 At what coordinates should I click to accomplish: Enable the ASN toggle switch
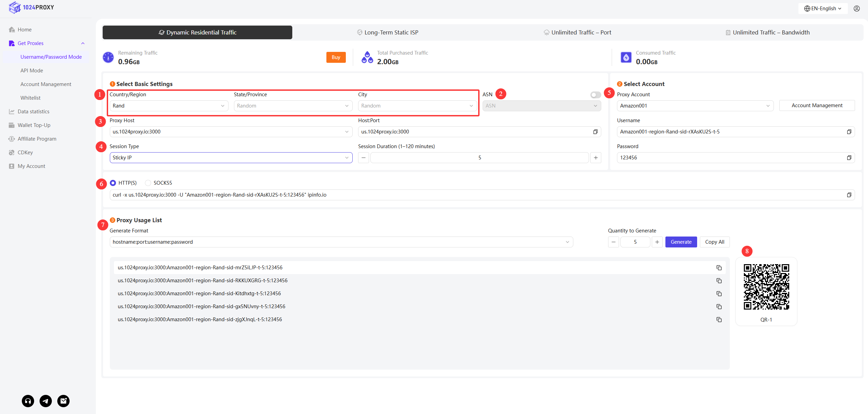point(595,95)
